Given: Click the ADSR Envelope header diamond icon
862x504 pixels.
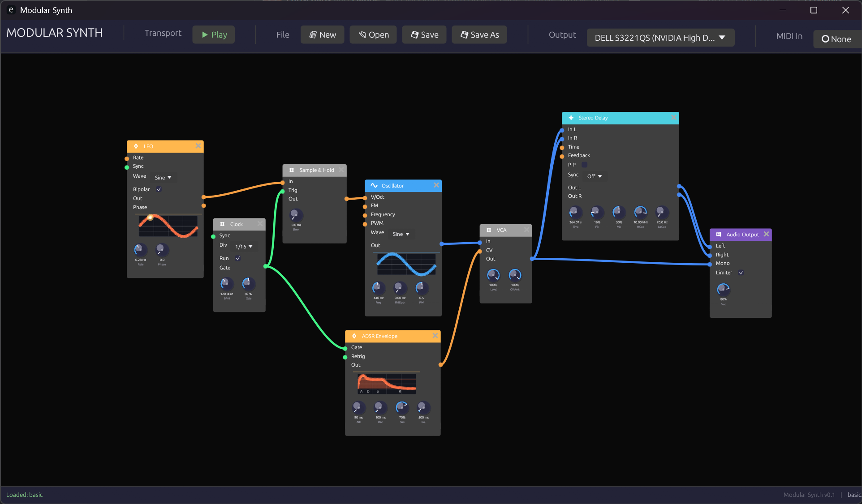Looking at the screenshot, I should point(354,336).
